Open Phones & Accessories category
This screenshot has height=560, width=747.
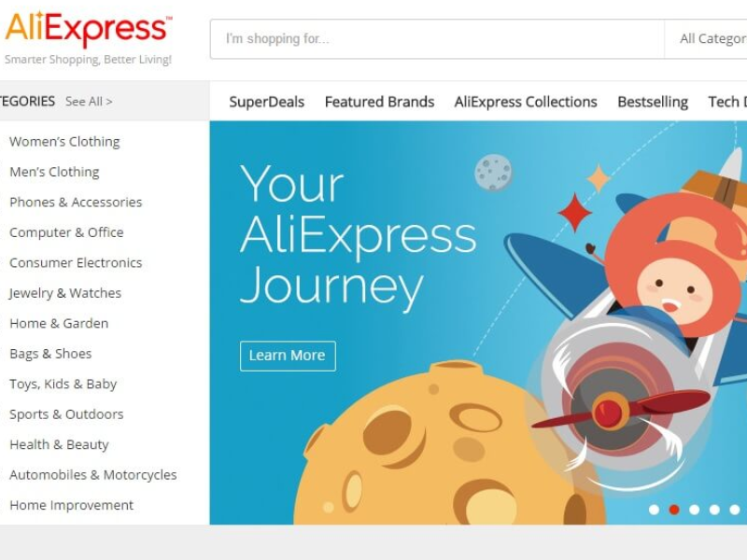76,202
